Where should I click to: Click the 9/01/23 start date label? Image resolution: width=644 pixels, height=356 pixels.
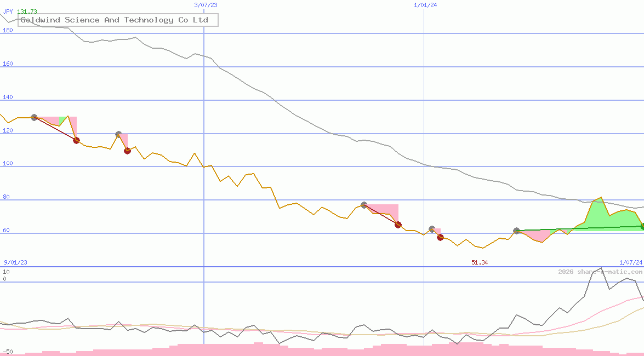[x=16, y=262]
